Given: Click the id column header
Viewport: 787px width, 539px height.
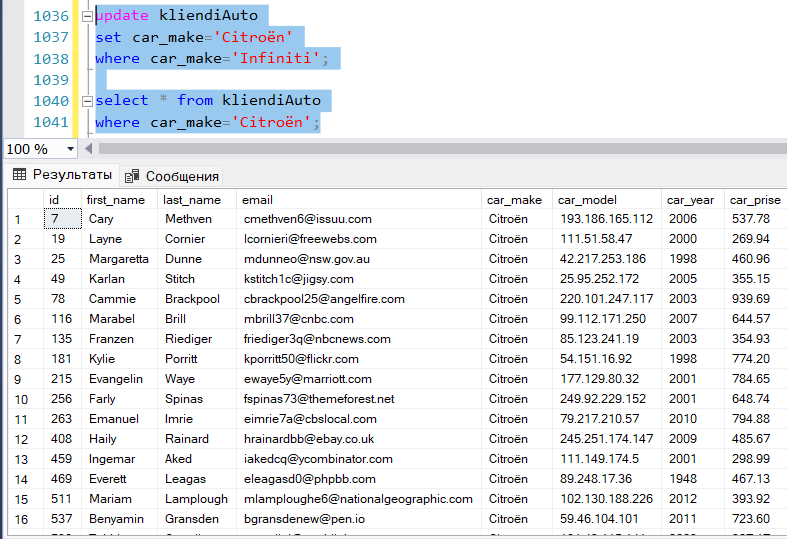Looking at the screenshot, I should (x=62, y=200).
